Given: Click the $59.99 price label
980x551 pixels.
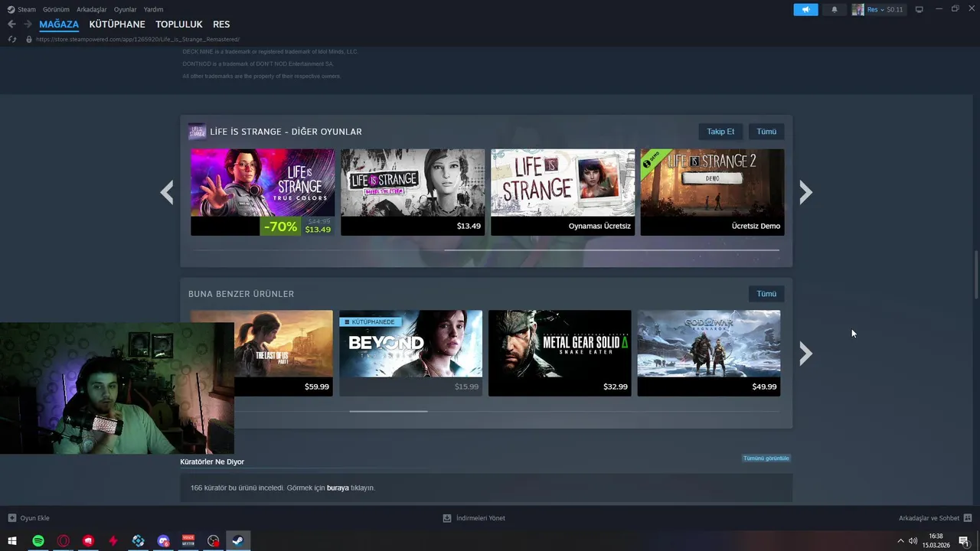Looking at the screenshot, I should (317, 387).
